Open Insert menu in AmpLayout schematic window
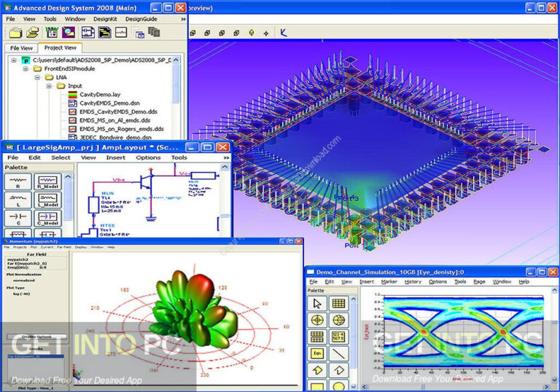Screen dimensions: 560x392 (116, 157)
